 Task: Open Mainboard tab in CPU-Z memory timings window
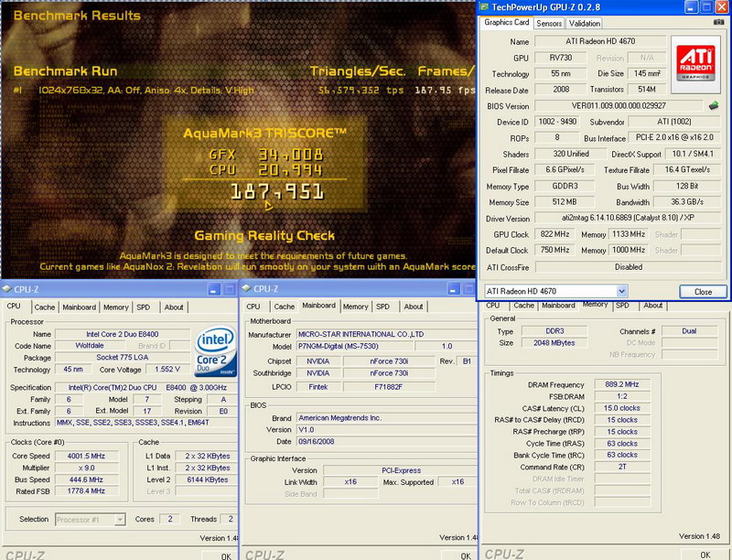point(558,306)
